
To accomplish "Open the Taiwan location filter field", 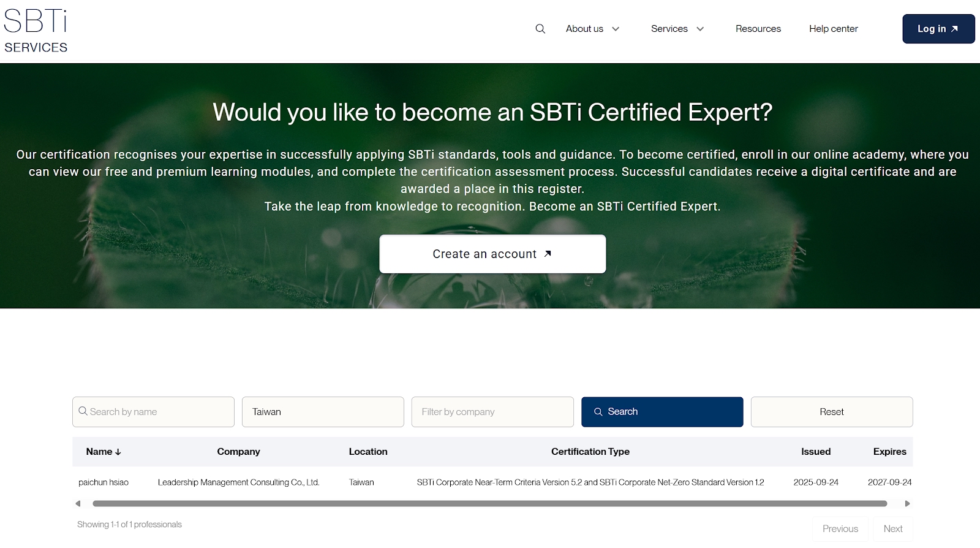I will click(323, 412).
